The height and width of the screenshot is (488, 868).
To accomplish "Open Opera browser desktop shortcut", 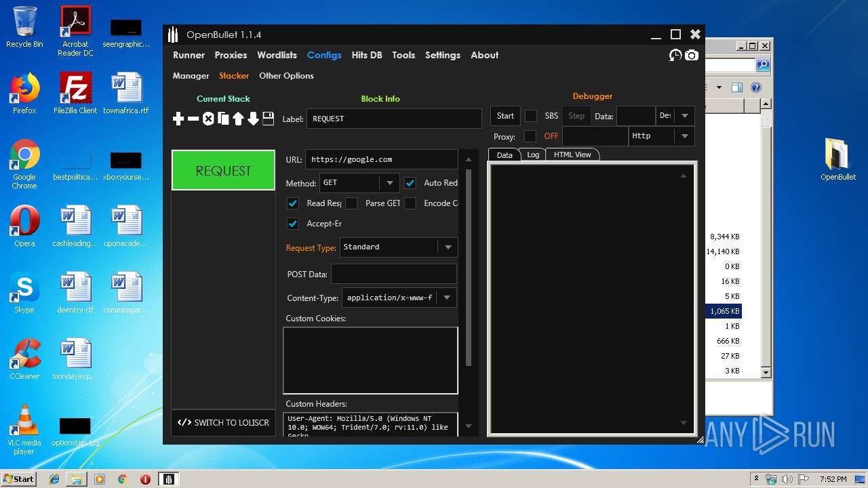I will click(x=24, y=226).
